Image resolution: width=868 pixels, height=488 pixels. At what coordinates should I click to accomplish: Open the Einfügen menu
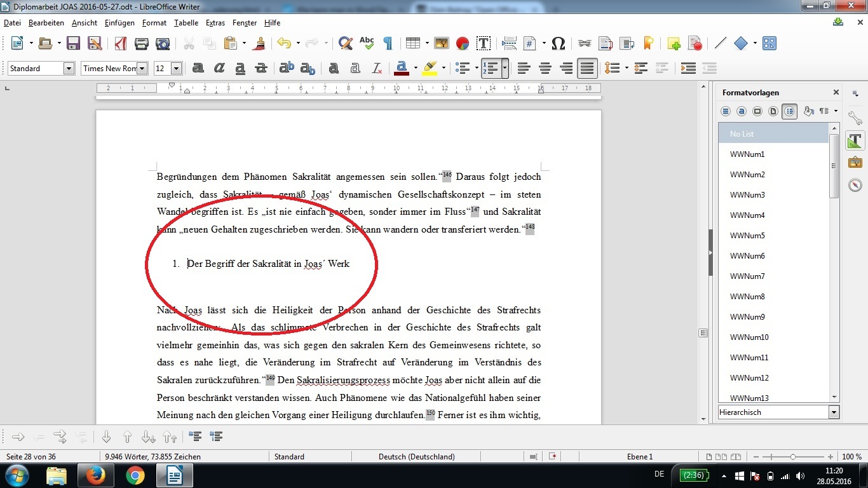coord(119,23)
